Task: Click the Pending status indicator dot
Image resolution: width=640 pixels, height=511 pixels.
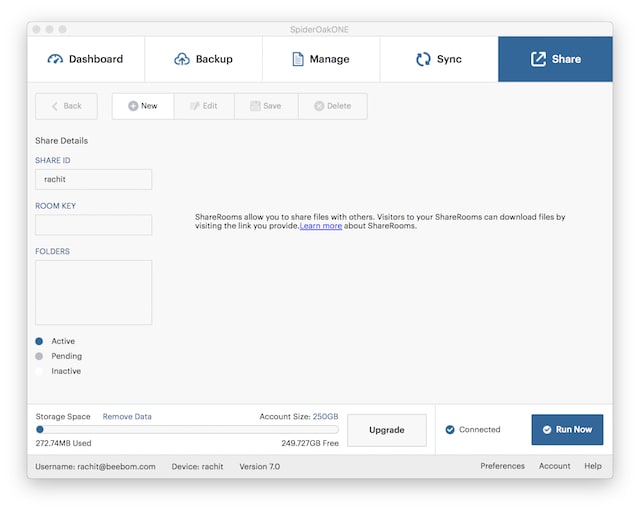Action: coord(39,356)
